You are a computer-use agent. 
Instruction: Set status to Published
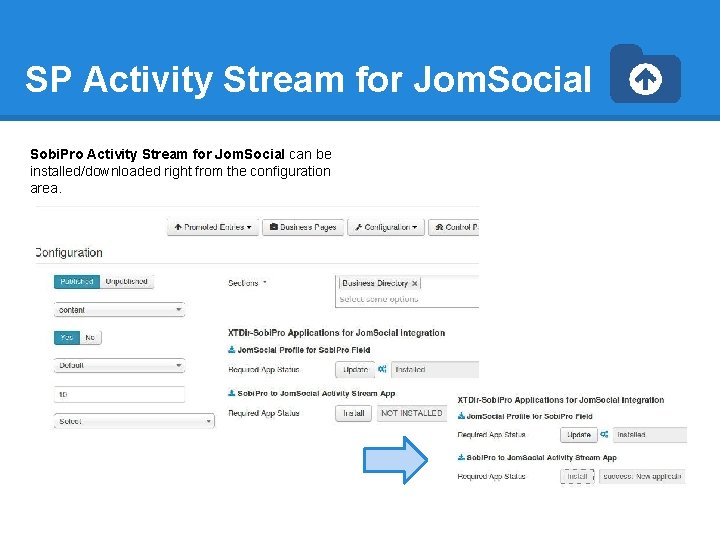point(77,281)
